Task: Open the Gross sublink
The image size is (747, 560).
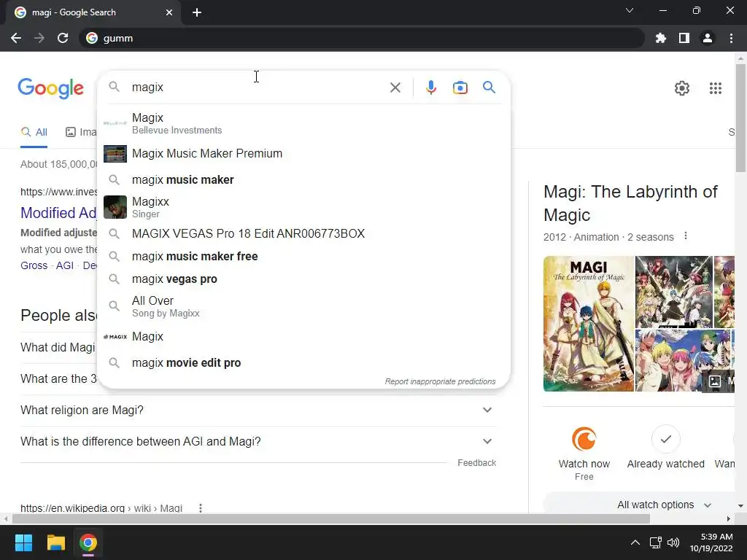Action: 34,265
